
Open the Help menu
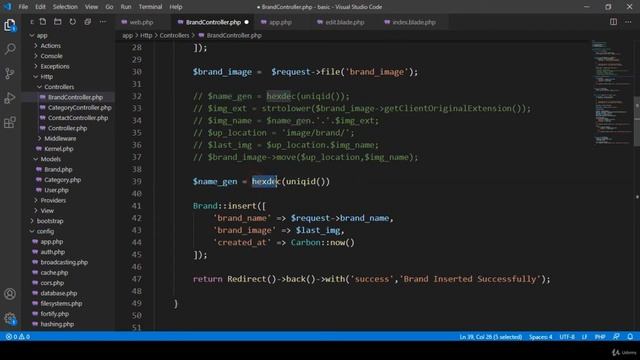click(176, 7)
